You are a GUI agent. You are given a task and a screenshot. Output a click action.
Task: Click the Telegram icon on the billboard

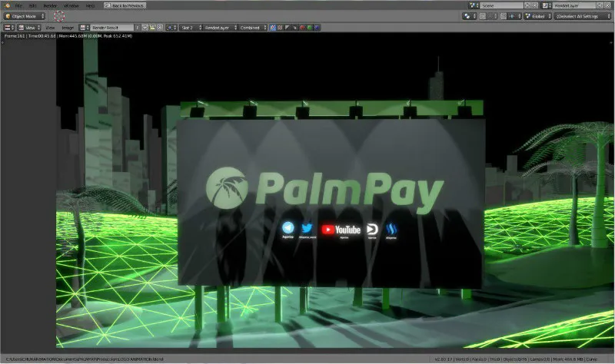288,228
